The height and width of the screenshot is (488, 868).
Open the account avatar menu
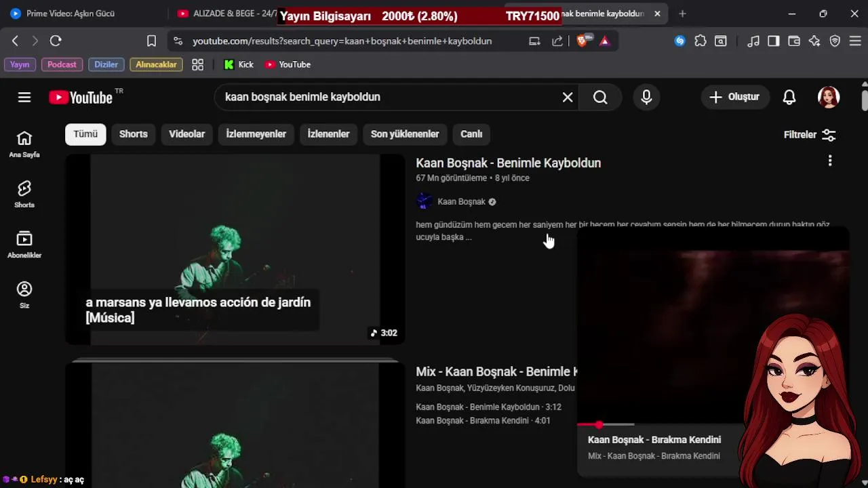click(x=829, y=97)
